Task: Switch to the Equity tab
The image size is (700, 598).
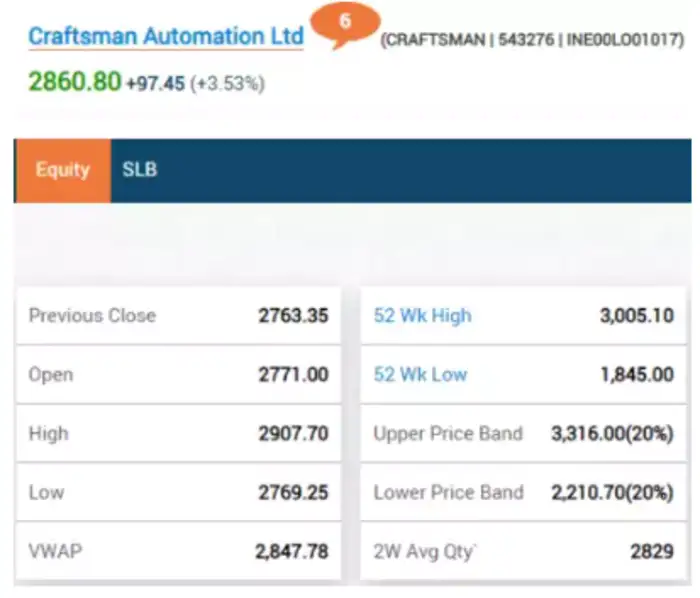Action: 62,170
